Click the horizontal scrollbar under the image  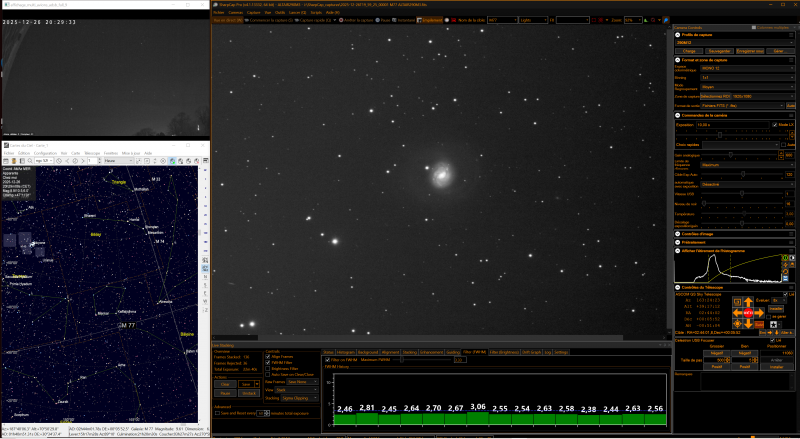coord(439,337)
